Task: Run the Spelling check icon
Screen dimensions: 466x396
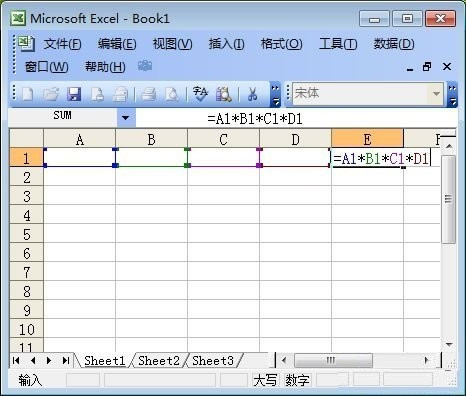Action: click(200, 94)
